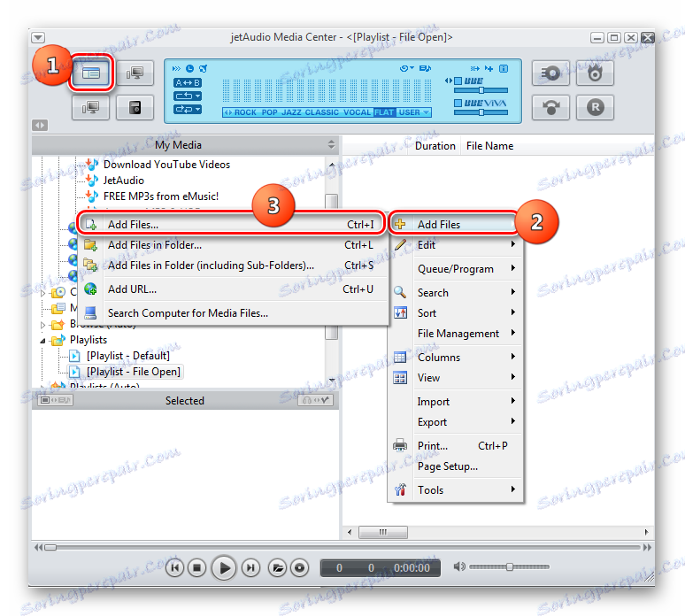Select the ROCK equalizer preset
The image size is (685, 616).
pos(245,112)
